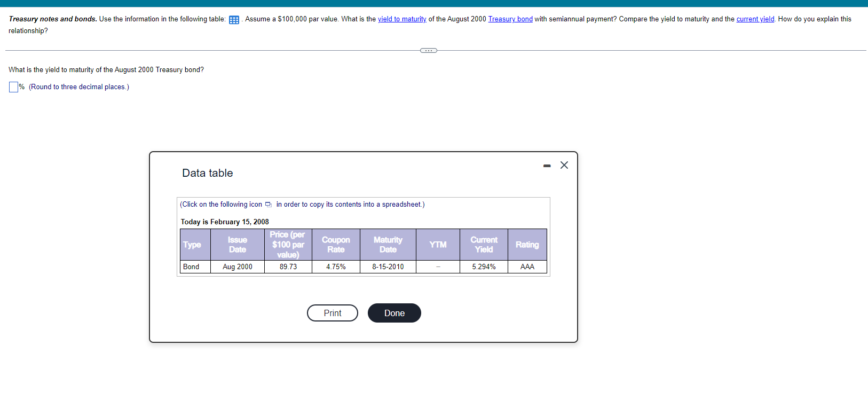Open the 'yield to maturity' glossary link

click(x=402, y=19)
